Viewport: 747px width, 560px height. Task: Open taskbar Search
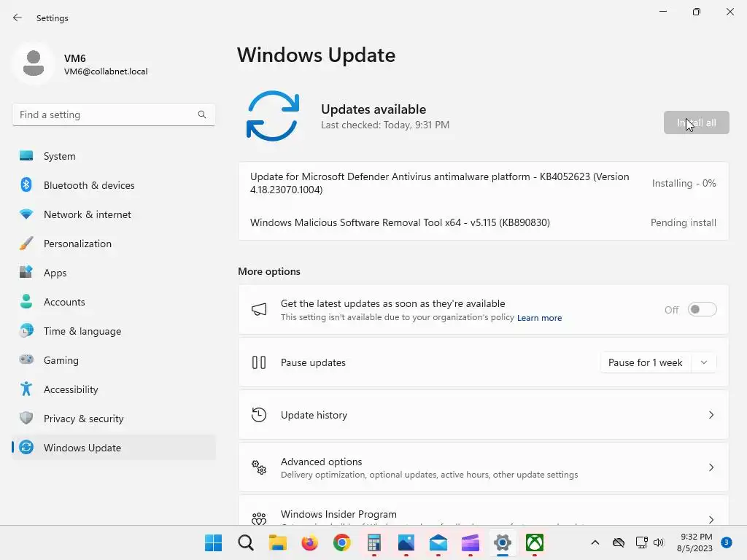(245, 542)
